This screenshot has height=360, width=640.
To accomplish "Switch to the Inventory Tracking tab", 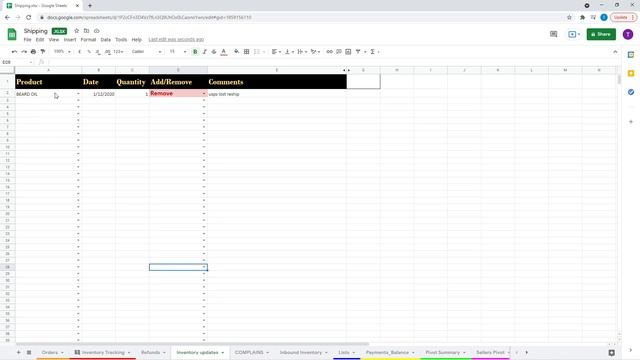I will [102, 352].
